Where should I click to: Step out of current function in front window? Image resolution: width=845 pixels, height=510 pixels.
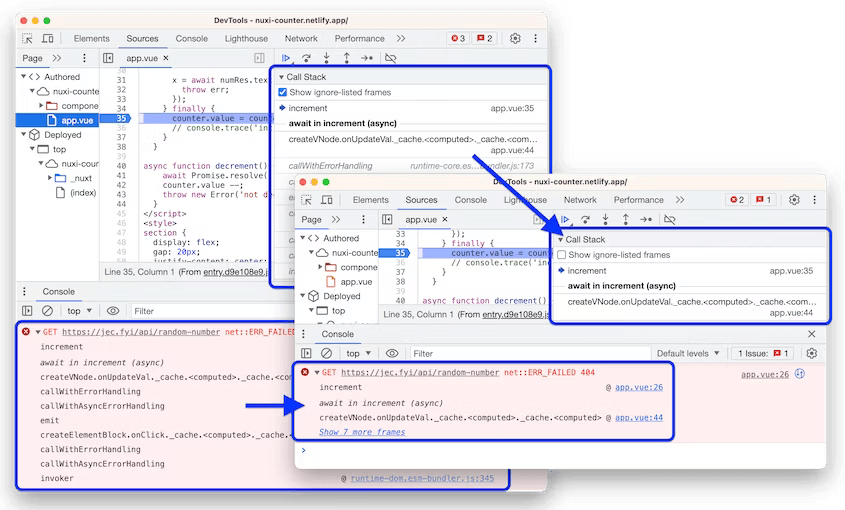(x=626, y=219)
